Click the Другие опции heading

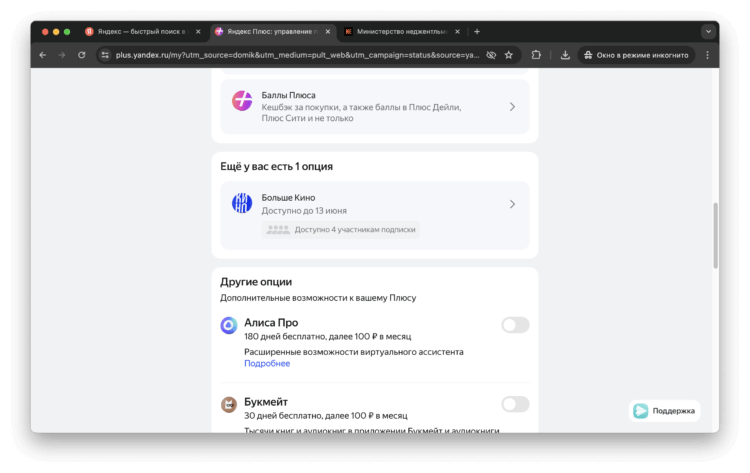coord(256,282)
